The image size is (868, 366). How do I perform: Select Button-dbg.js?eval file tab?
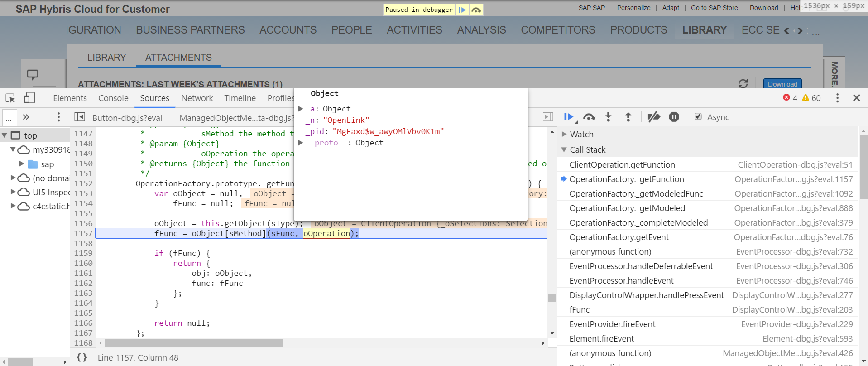click(x=127, y=118)
